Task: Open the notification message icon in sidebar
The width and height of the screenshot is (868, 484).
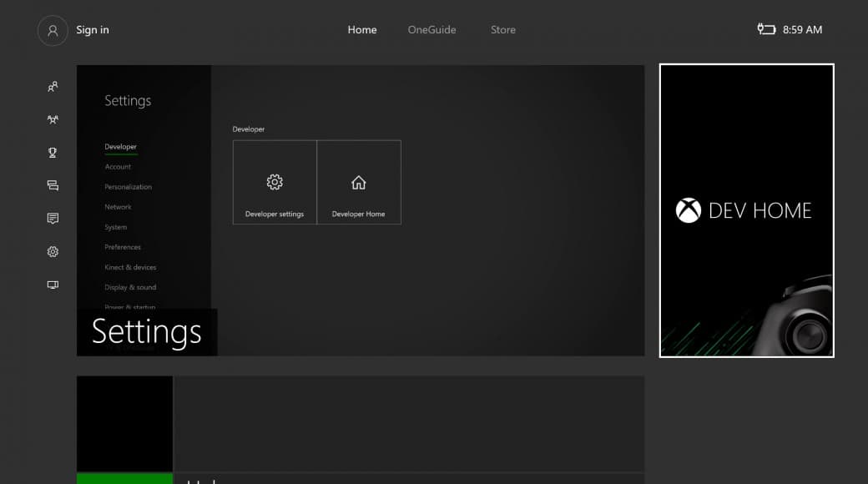Action: 52,218
